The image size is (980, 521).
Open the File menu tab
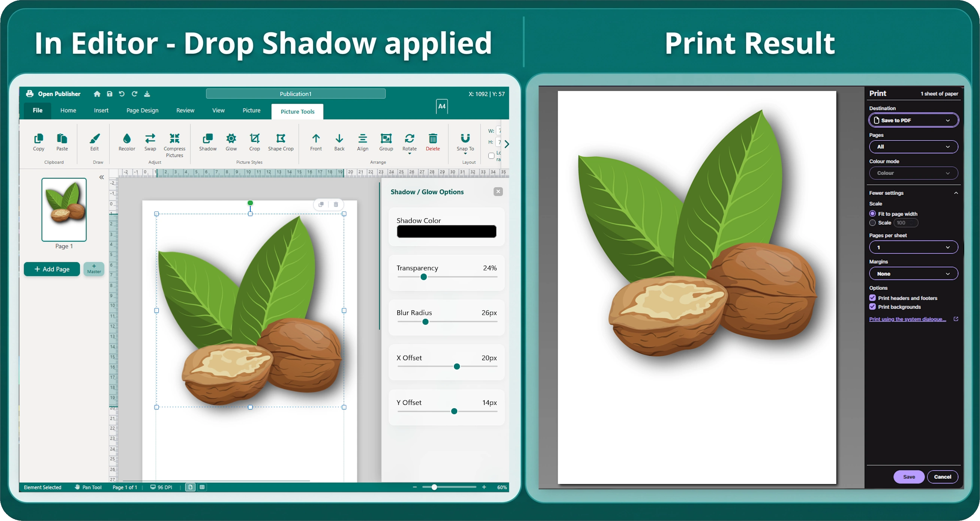[37, 110]
